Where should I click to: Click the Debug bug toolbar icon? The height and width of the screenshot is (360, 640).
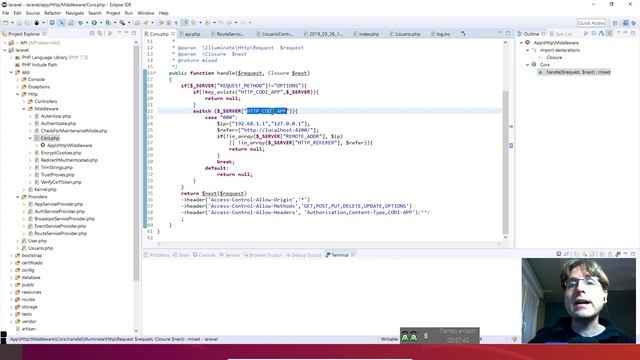[x=80, y=23]
